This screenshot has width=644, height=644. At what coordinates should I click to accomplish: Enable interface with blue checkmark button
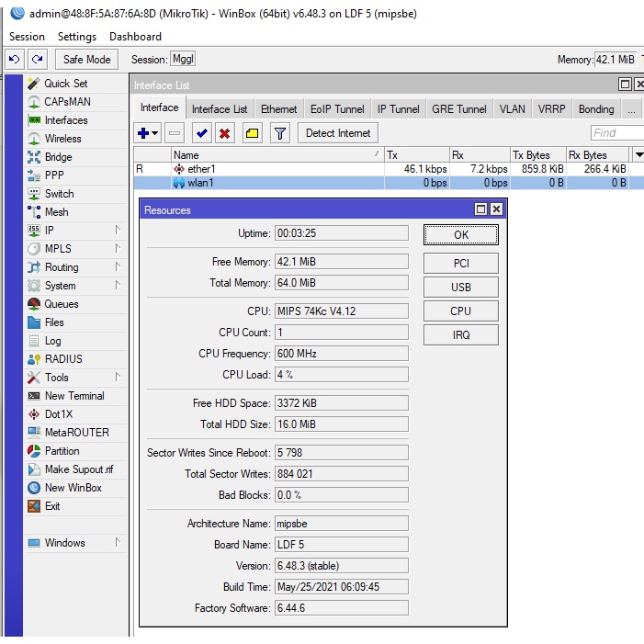click(202, 133)
